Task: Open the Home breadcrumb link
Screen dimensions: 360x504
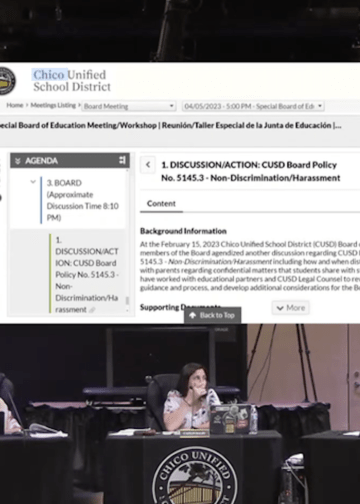Action: (x=15, y=105)
